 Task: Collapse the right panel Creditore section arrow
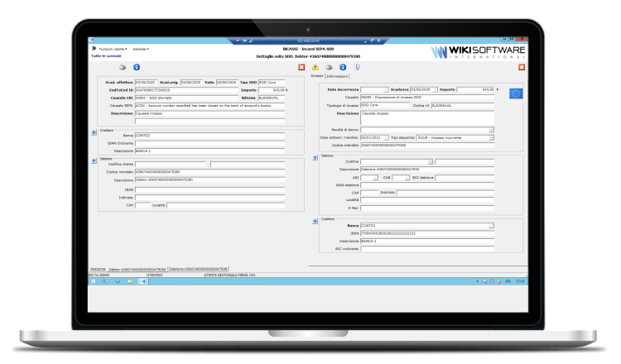[x=314, y=221]
